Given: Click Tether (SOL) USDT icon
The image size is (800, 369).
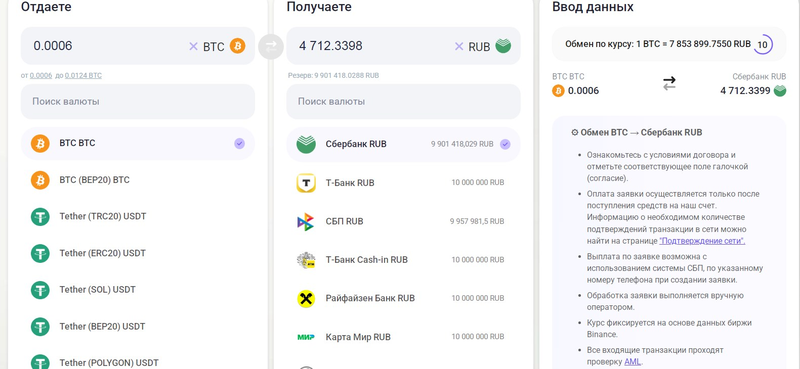Looking at the screenshot, I should pos(40,290).
